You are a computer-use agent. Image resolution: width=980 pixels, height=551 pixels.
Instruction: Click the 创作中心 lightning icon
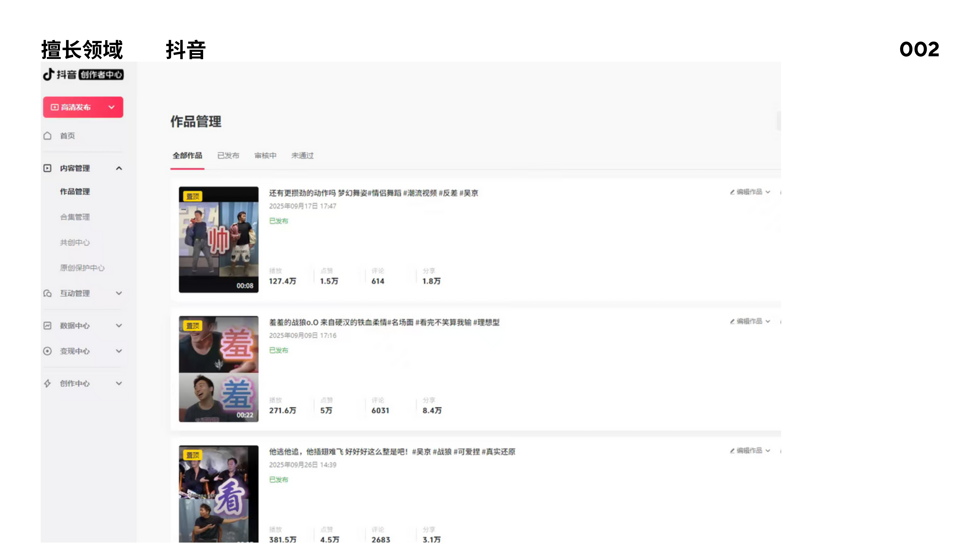tap(47, 383)
